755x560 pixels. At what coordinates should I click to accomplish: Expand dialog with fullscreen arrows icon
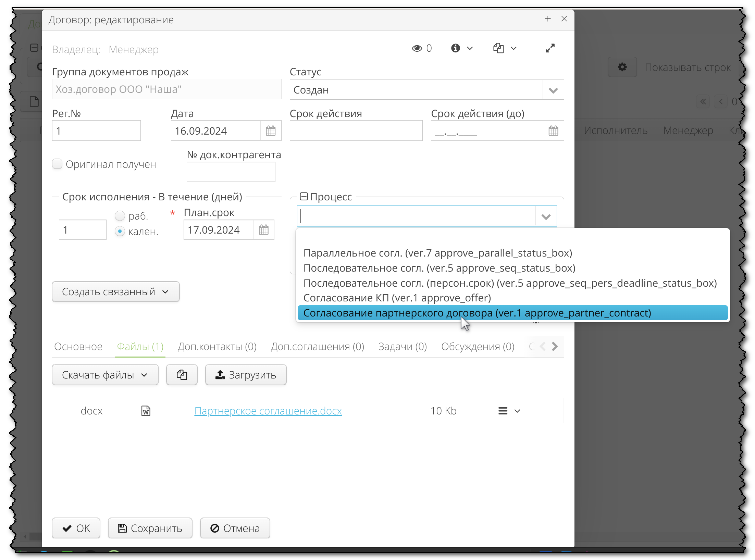tap(550, 48)
